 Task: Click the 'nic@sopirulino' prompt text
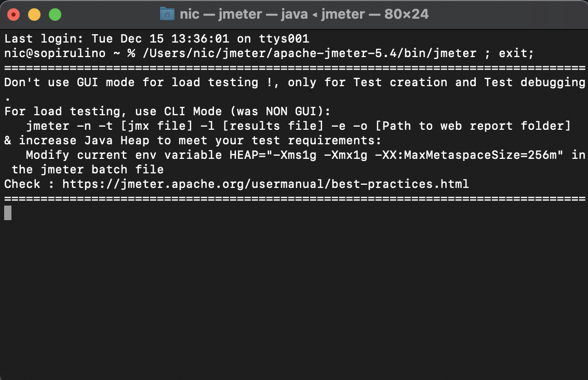[x=55, y=53]
